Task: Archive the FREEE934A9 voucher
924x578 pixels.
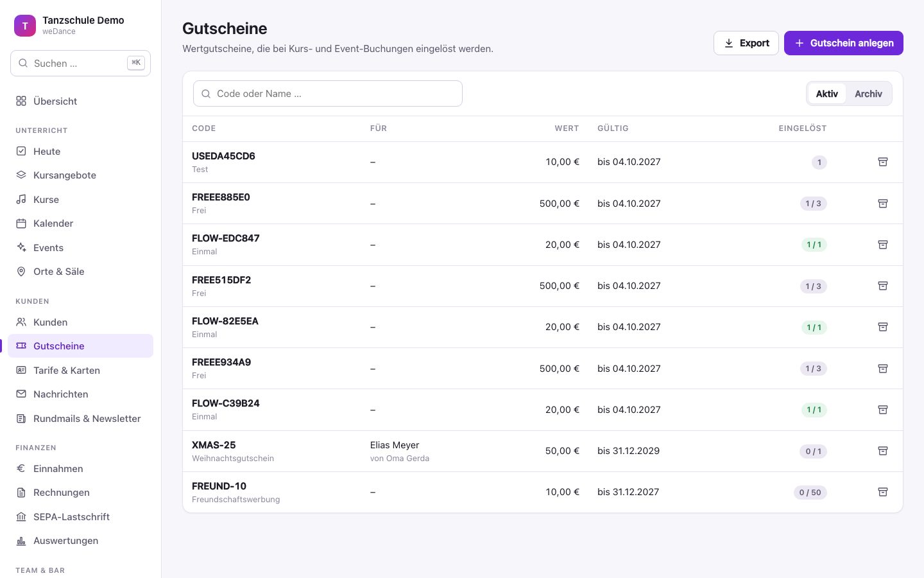Action: pyautogui.click(x=883, y=369)
